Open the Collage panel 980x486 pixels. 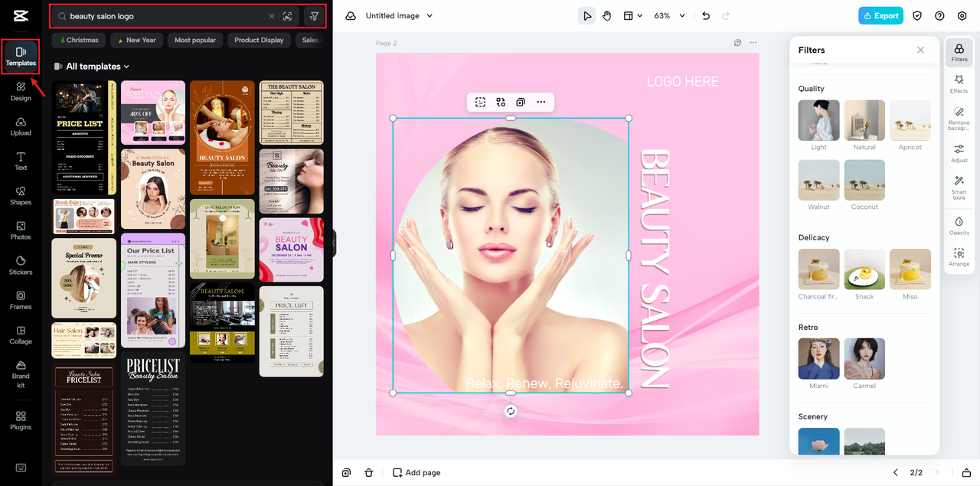[x=21, y=335]
